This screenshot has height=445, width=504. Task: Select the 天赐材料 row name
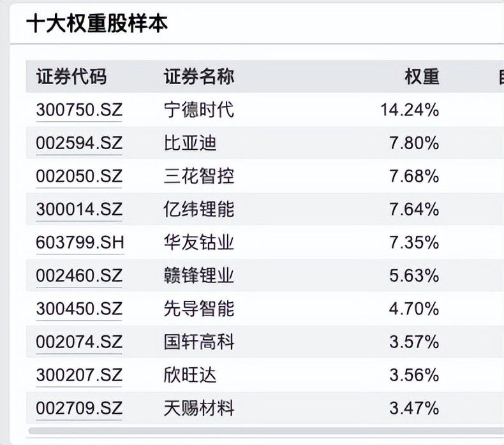[x=199, y=409]
